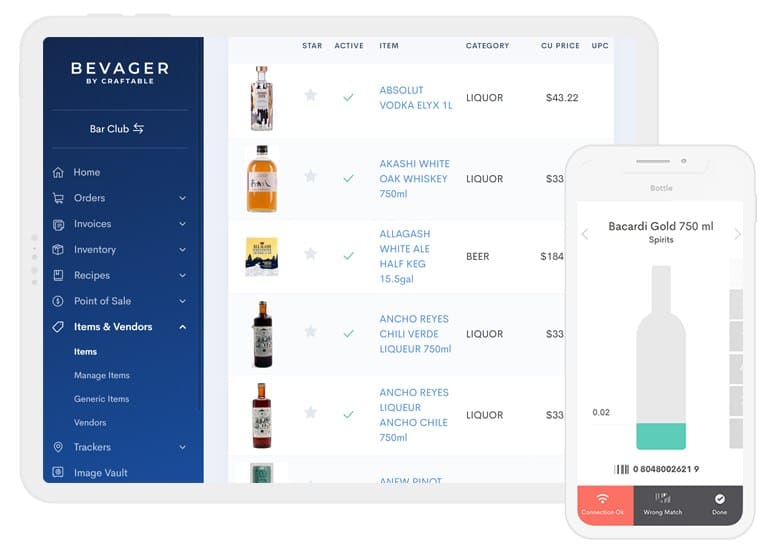Open ANCHO REYES LIQUEUR ANCHO CHILE link
The image size is (775, 555).
(414, 415)
